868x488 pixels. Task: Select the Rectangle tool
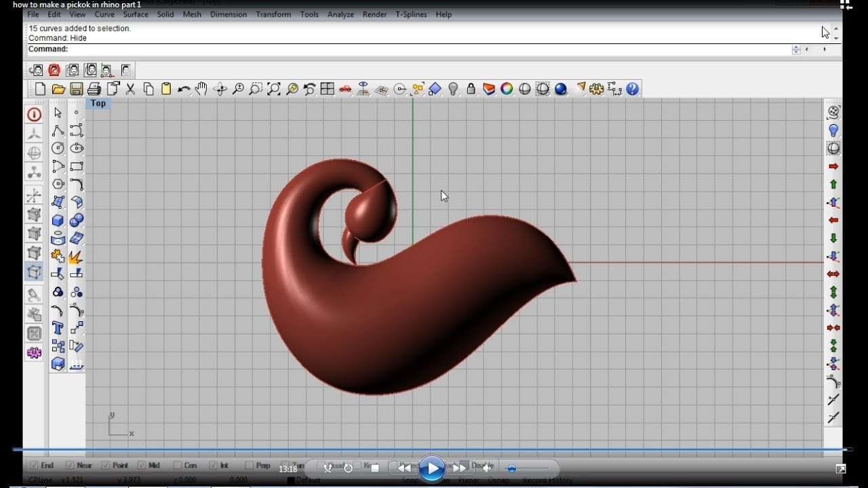[77, 166]
